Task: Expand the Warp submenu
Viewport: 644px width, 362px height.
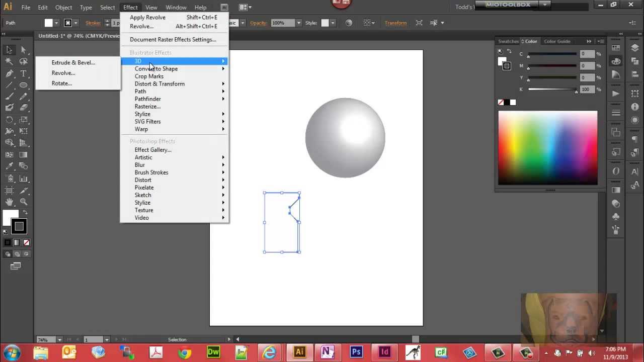Action: coord(174,129)
